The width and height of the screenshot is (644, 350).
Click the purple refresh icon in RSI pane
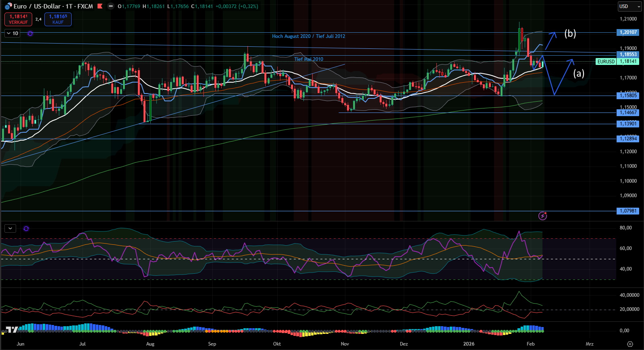(26, 229)
